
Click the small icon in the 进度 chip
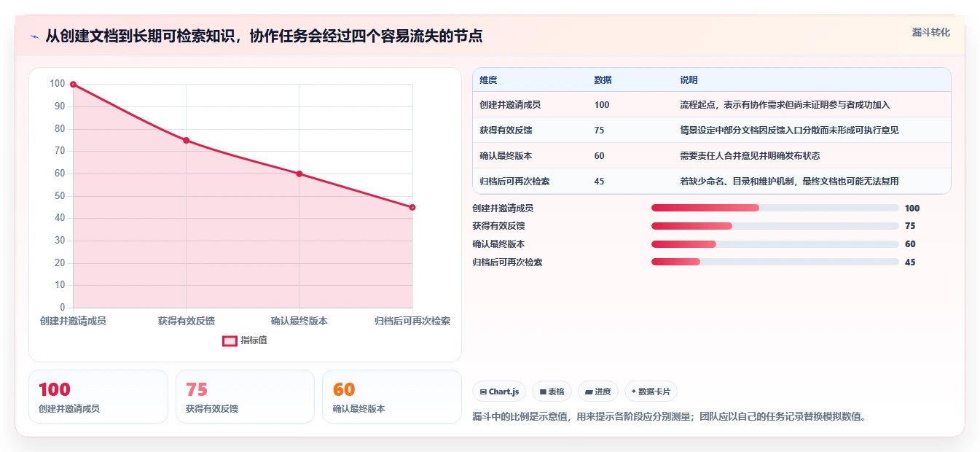pos(589,391)
